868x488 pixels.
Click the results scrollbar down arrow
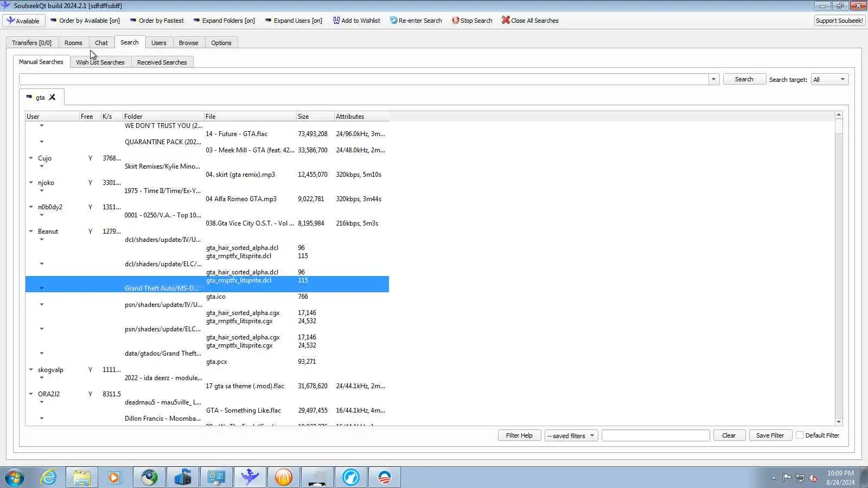839,422
